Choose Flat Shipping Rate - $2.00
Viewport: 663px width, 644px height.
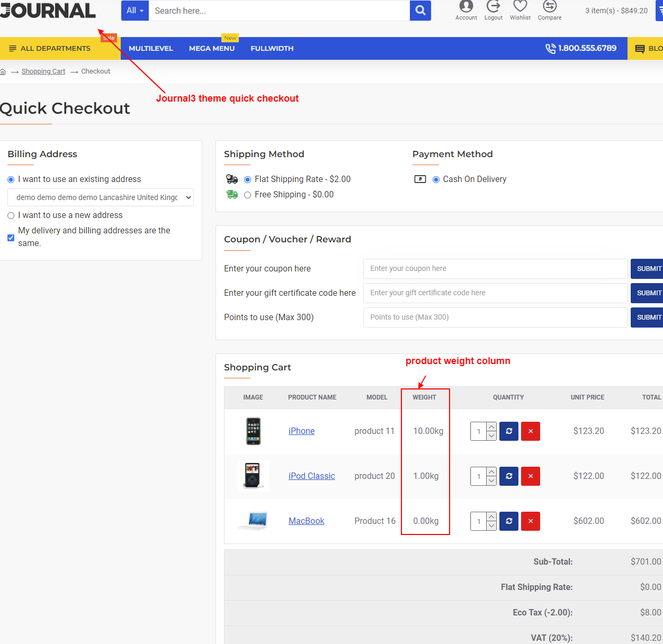(x=247, y=180)
